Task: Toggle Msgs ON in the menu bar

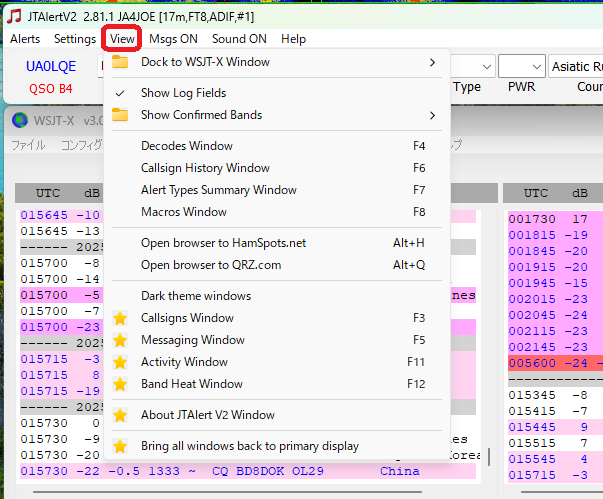Action: point(173,39)
